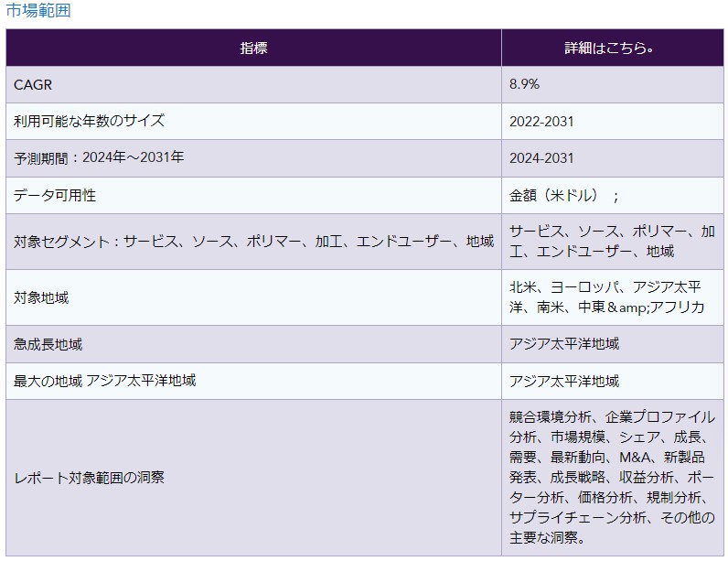The width and height of the screenshot is (728, 561).
Task: Click the 市場範囲 heading
Action: (x=37, y=12)
